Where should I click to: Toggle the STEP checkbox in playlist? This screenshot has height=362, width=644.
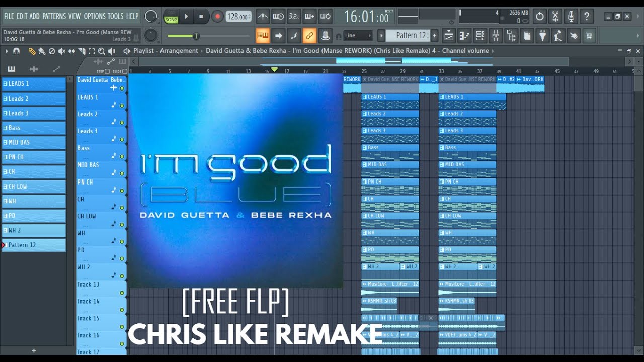107,71
